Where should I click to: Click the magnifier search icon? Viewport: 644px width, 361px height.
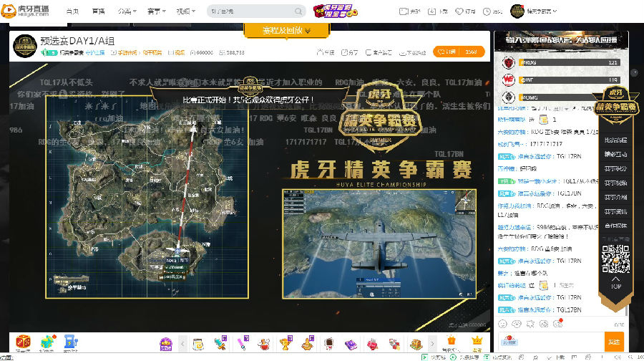298,11
